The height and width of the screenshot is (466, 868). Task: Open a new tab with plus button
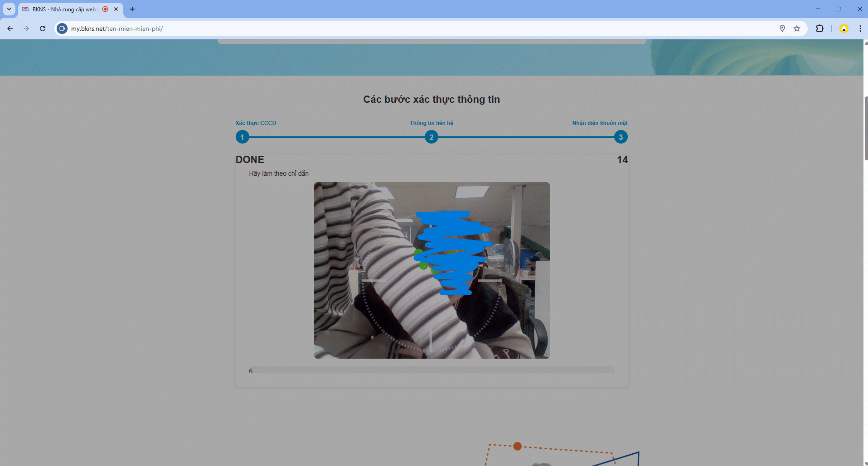pyautogui.click(x=132, y=9)
